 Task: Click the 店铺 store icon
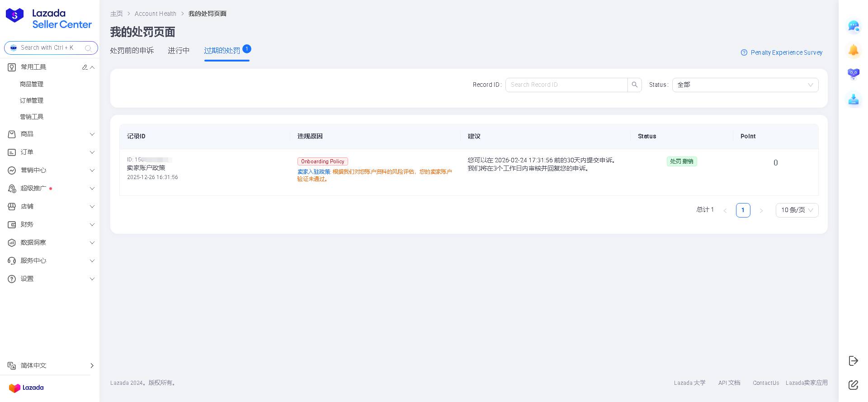coord(12,206)
